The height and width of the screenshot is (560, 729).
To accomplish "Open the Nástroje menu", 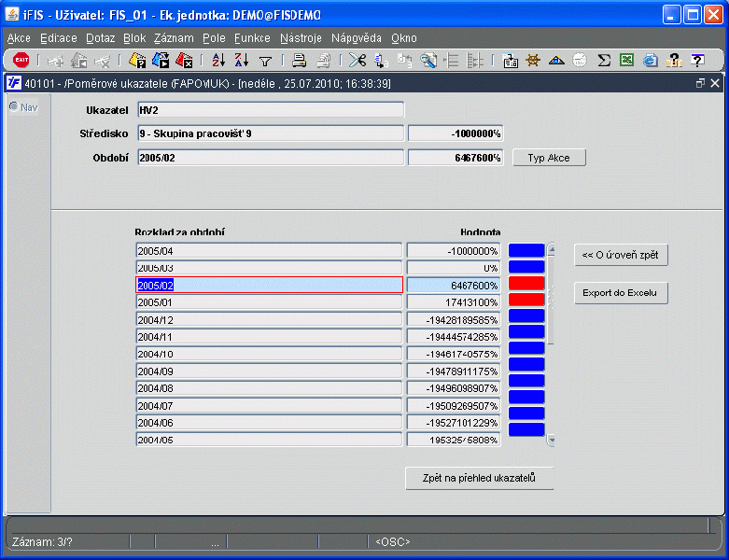I will tap(301, 38).
